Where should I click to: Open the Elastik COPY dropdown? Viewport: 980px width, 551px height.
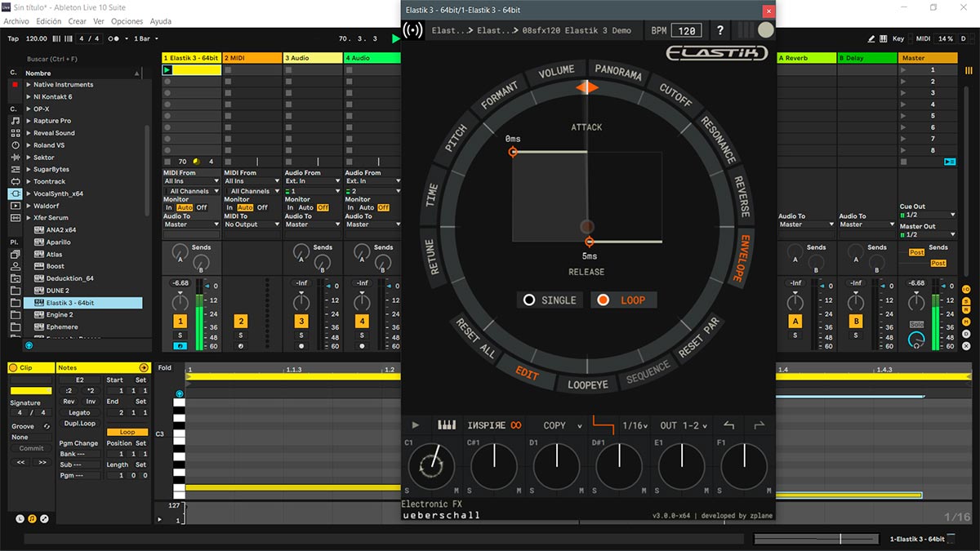pyautogui.click(x=563, y=425)
